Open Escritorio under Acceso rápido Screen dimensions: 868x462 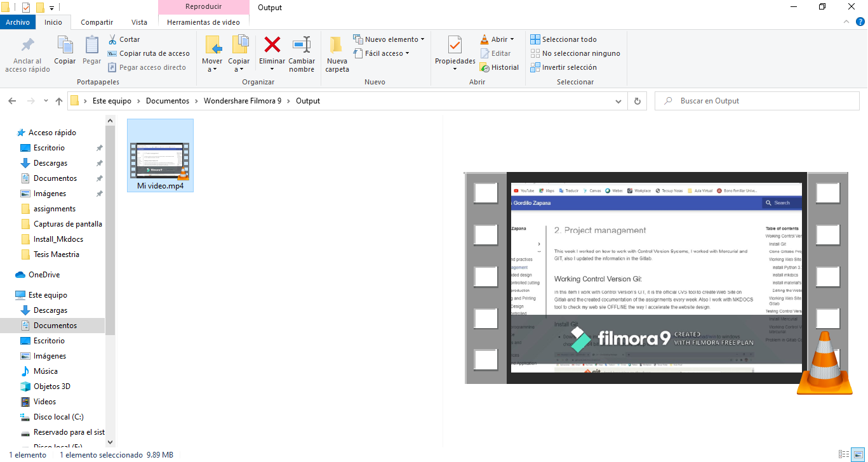click(49, 148)
